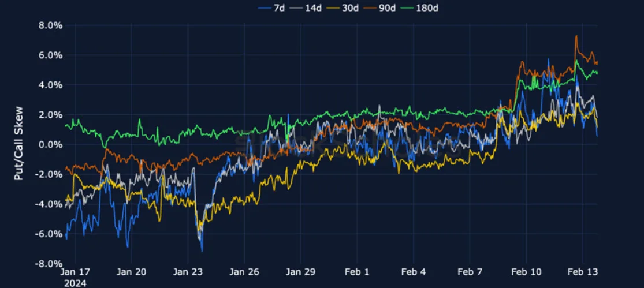Viewport: 644px width, 288px height.
Task: Click the Feb 10 date label
Action: coord(526,272)
